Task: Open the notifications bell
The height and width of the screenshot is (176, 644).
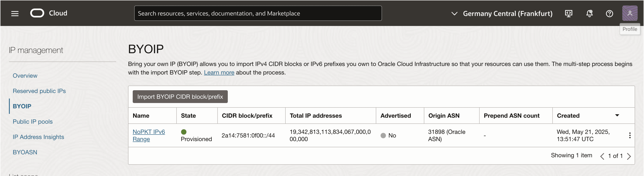Action: (x=589, y=14)
